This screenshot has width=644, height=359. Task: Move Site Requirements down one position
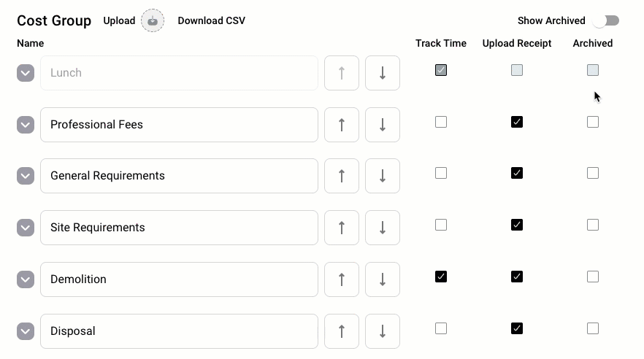click(x=383, y=228)
